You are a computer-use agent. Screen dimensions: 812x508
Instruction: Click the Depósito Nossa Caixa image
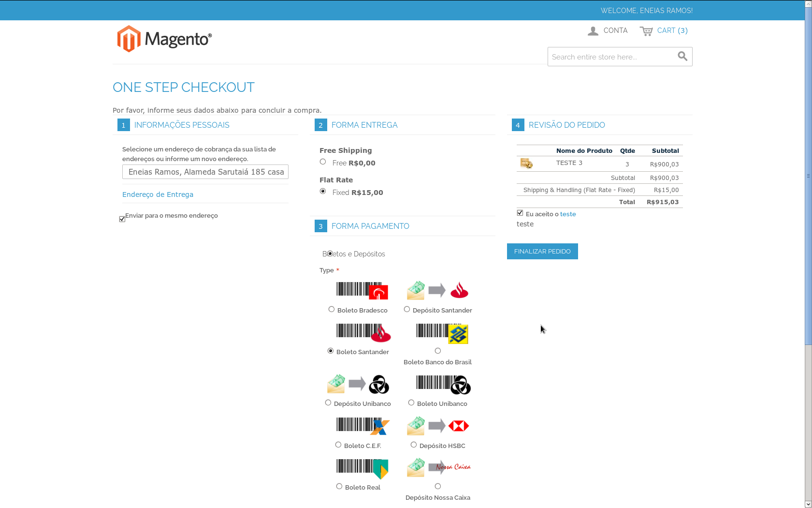click(438, 467)
